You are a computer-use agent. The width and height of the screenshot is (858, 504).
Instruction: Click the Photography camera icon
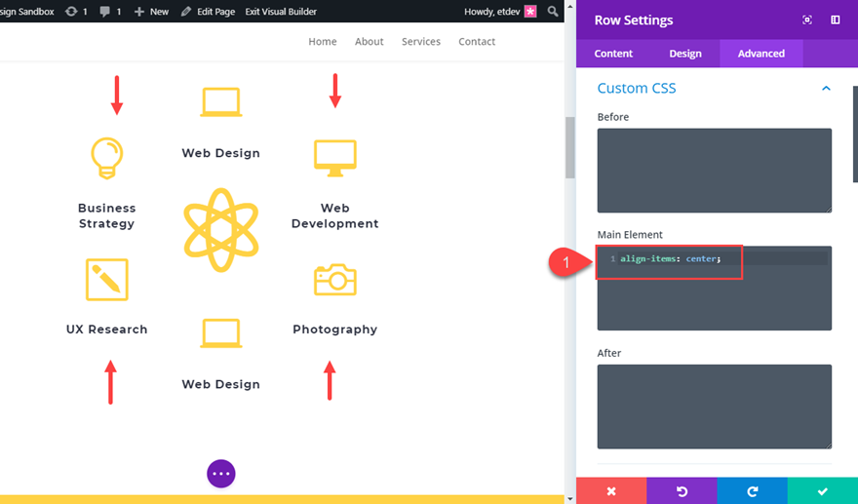[x=335, y=280]
